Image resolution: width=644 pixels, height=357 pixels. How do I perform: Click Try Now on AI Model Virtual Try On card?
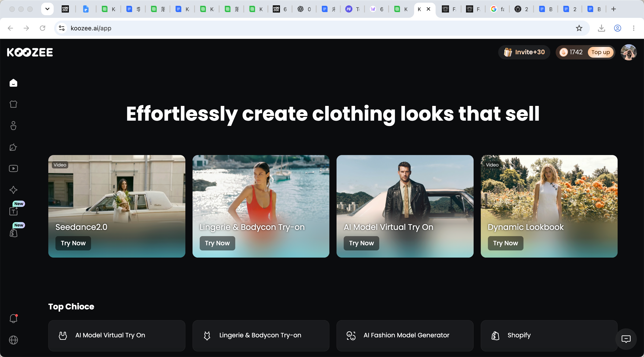[x=361, y=243]
